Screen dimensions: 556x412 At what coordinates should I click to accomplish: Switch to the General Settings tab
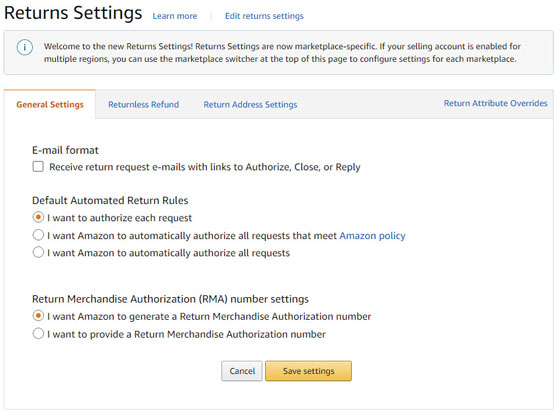click(x=50, y=104)
